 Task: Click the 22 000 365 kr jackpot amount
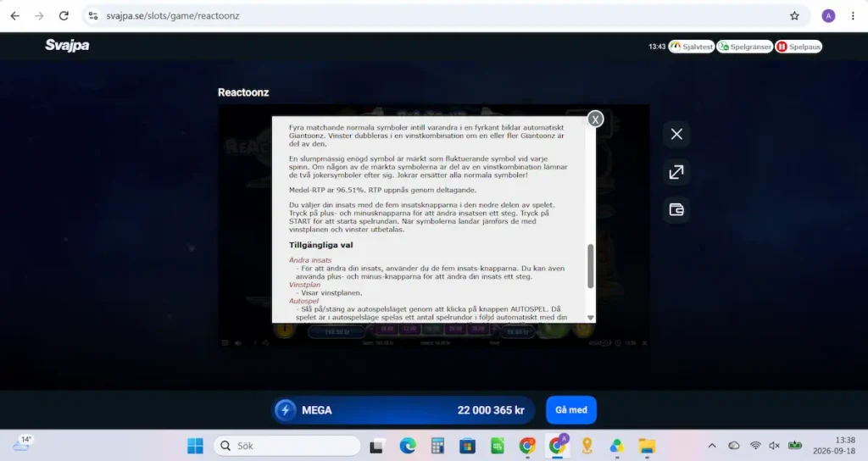pos(491,410)
